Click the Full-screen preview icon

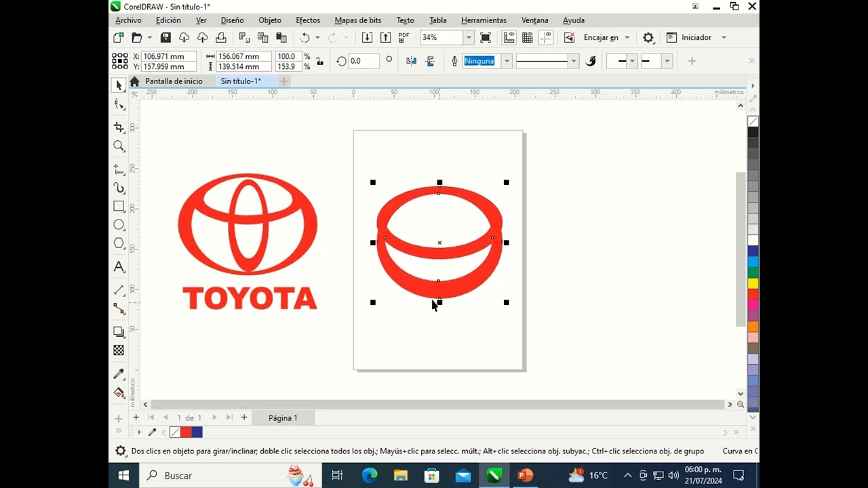point(486,38)
